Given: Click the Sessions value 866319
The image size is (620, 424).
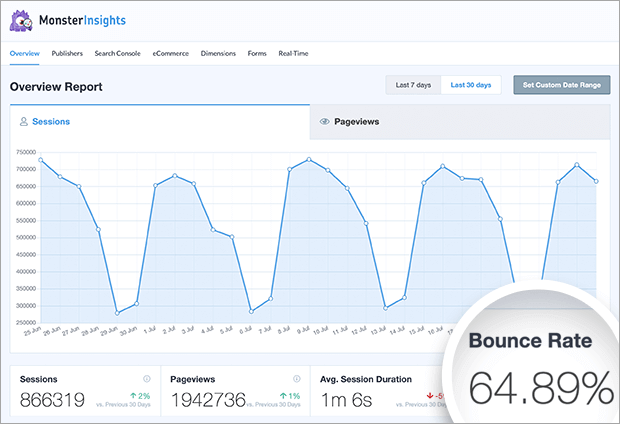Looking at the screenshot, I should pos(52,400).
